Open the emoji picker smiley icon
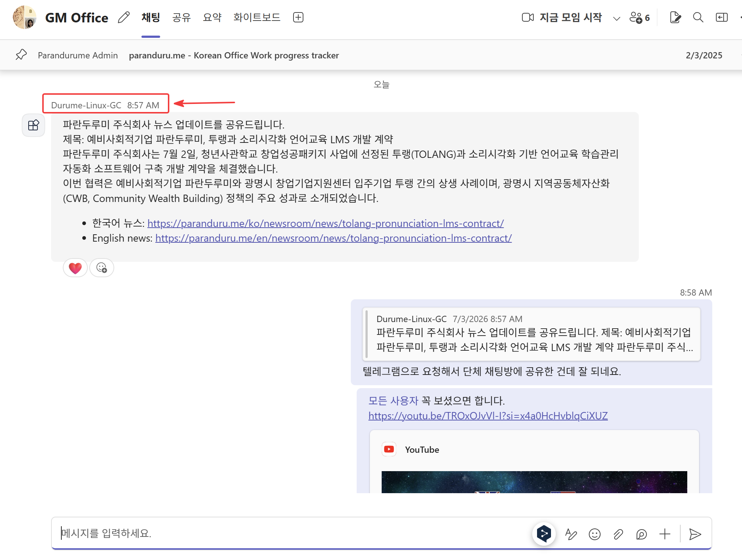The height and width of the screenshot is (560, 742). pos(594,534)
